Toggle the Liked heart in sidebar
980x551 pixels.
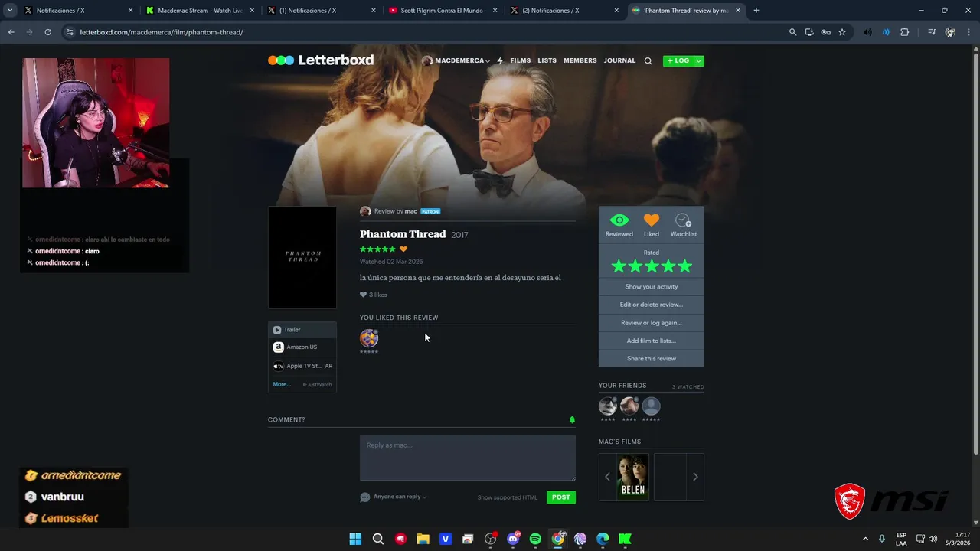[x=651, y=220]
